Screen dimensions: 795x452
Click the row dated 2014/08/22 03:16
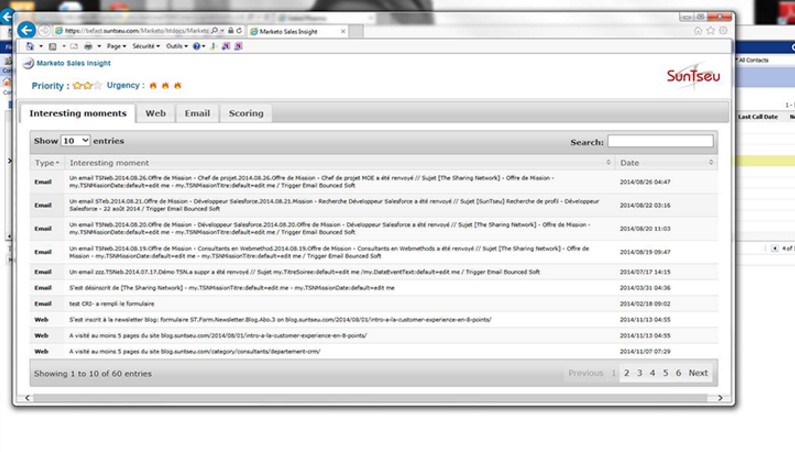tap(374, 205)
